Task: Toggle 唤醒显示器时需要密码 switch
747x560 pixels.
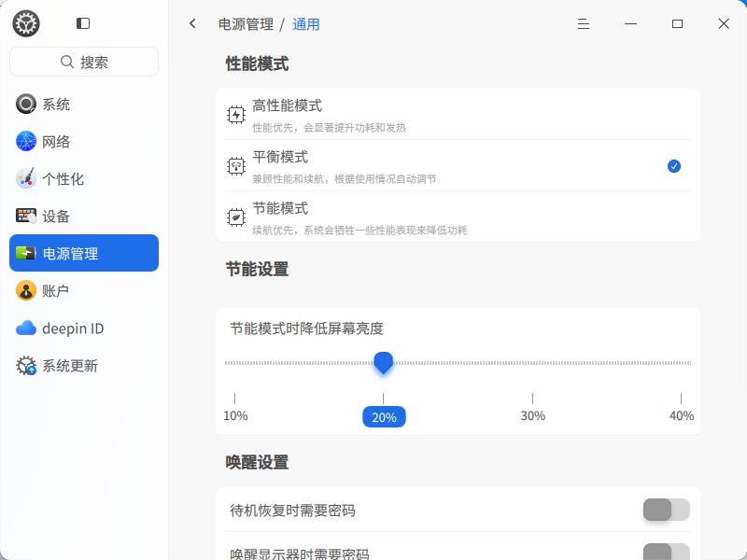Action: coord(666,552)
